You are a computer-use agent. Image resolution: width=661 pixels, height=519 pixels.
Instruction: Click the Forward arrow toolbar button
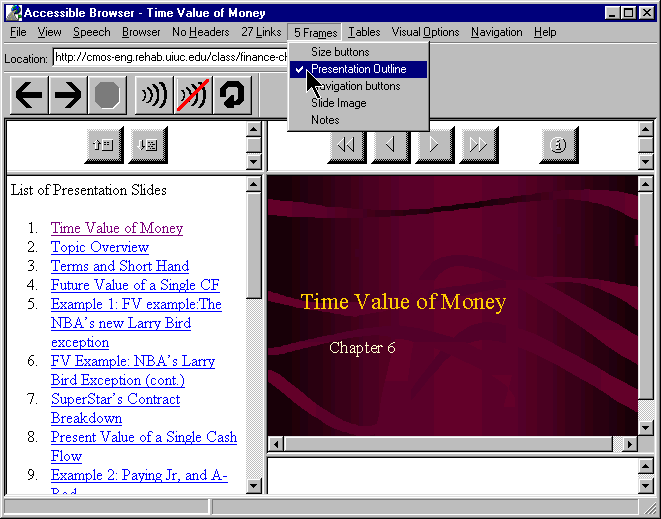point(67,95)
